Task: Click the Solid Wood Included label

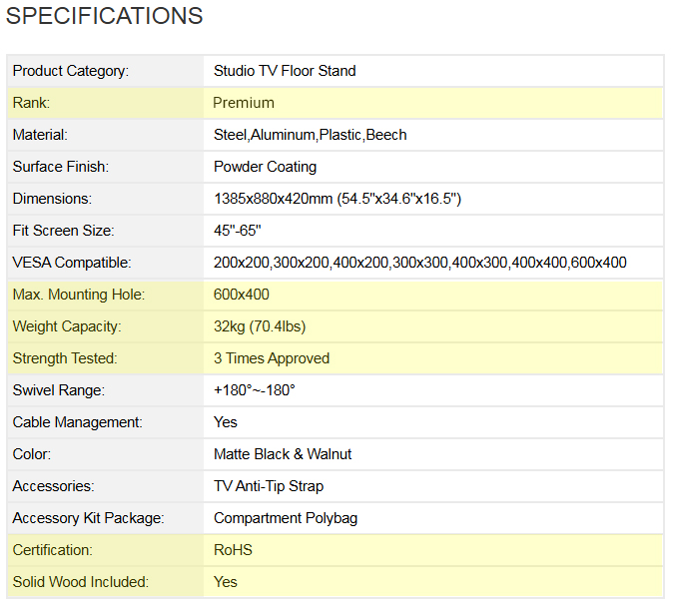Action: pos(81,582)
